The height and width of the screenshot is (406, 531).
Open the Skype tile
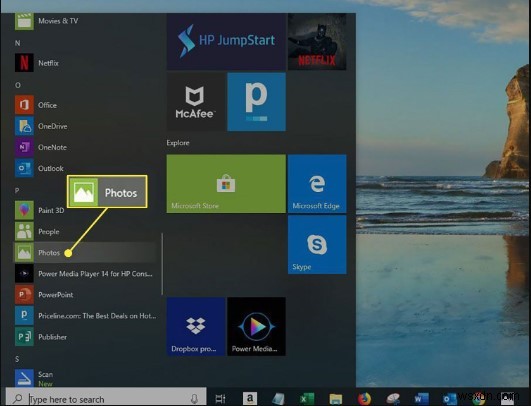317,245
